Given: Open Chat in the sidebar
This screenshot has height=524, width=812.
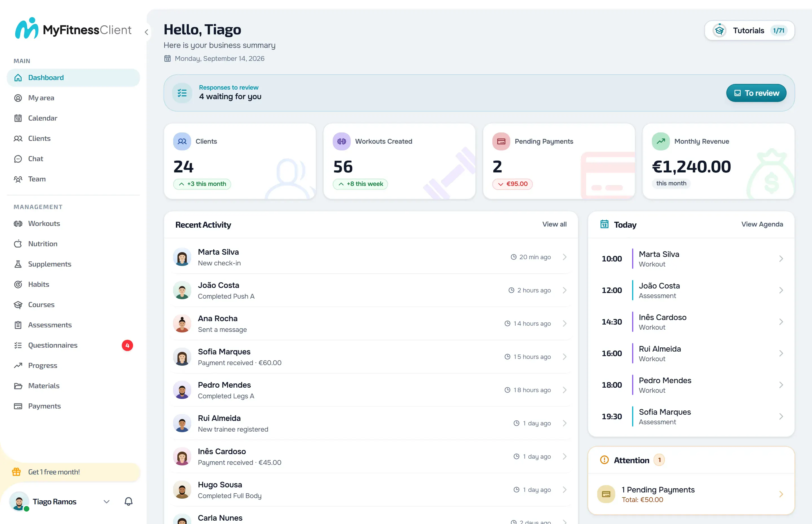Looking at the screenshot, I should coord(73,159).
